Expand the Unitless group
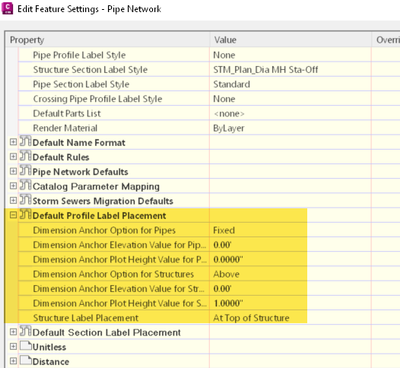Image resolution: width=400 pixels, height=368 pixels. [13, 346]
